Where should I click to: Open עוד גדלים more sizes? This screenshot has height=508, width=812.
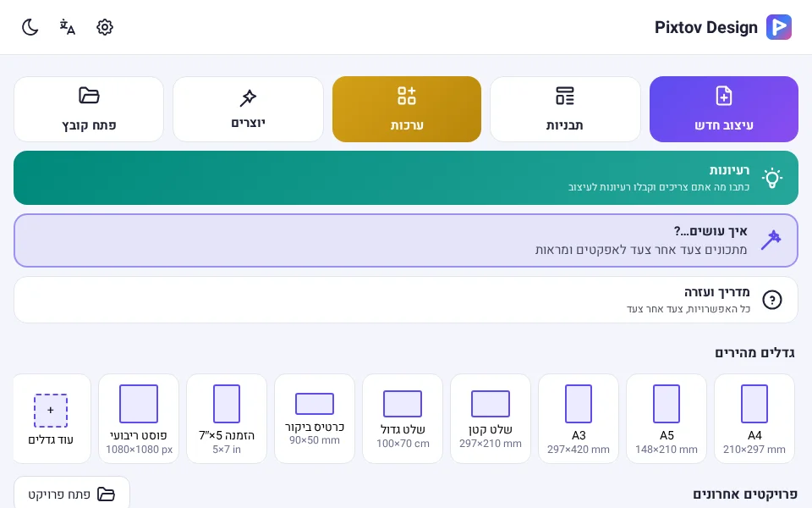(x=51, y=419)
